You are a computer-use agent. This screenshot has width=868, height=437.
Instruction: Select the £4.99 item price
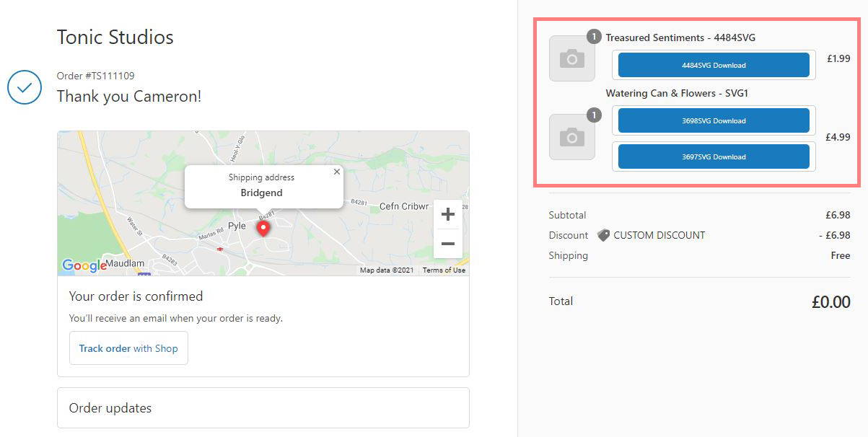coord(838,137)
